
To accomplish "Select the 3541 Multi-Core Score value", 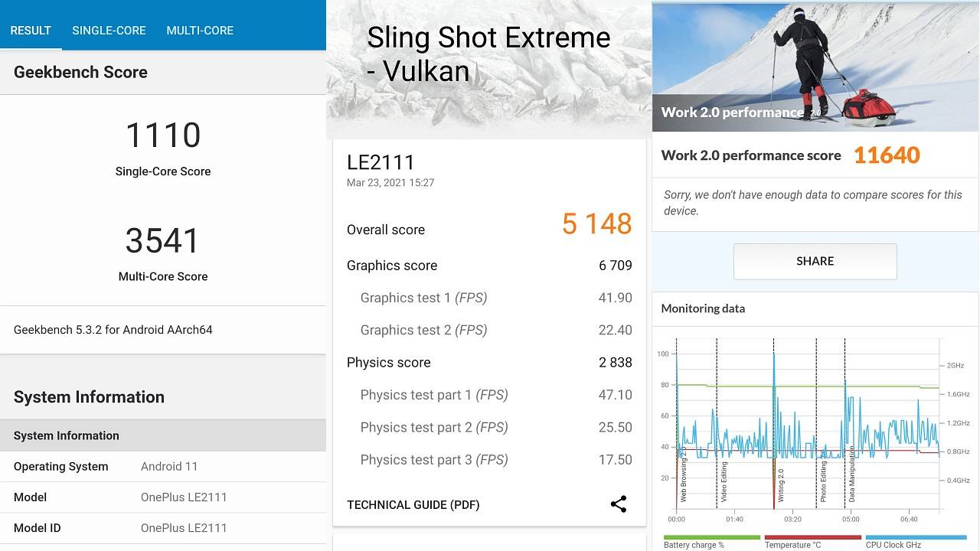I will [x=163, y=240].
